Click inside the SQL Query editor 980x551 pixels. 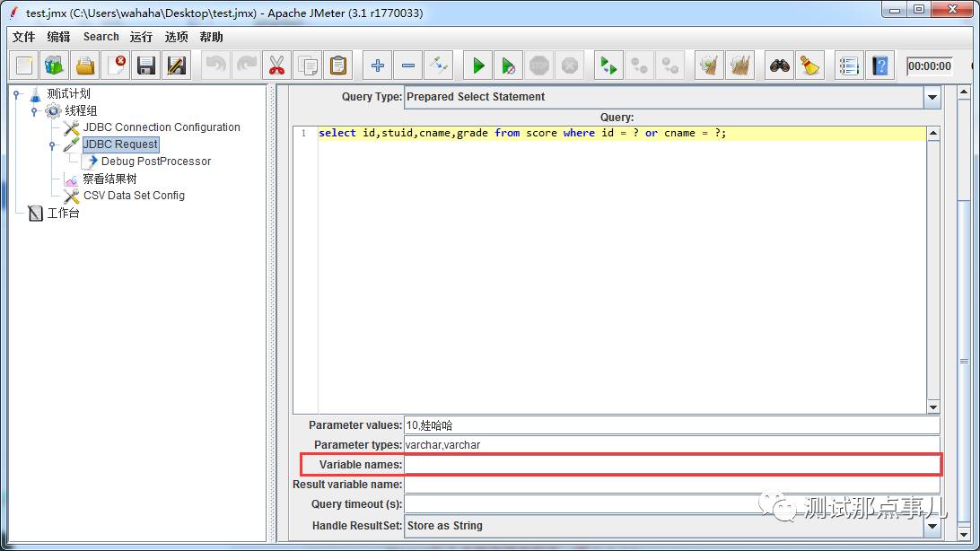point(621,270)
